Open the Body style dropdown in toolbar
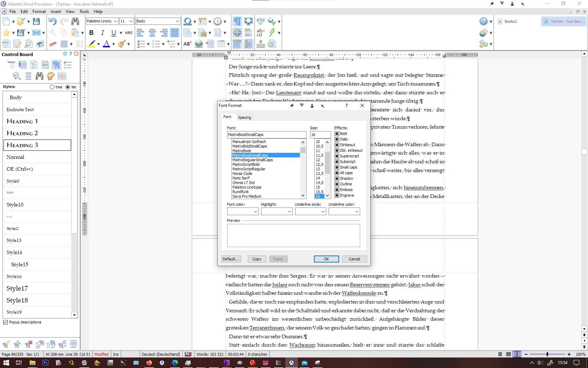This screenshot has height=368, width=588. pos(177,21)
